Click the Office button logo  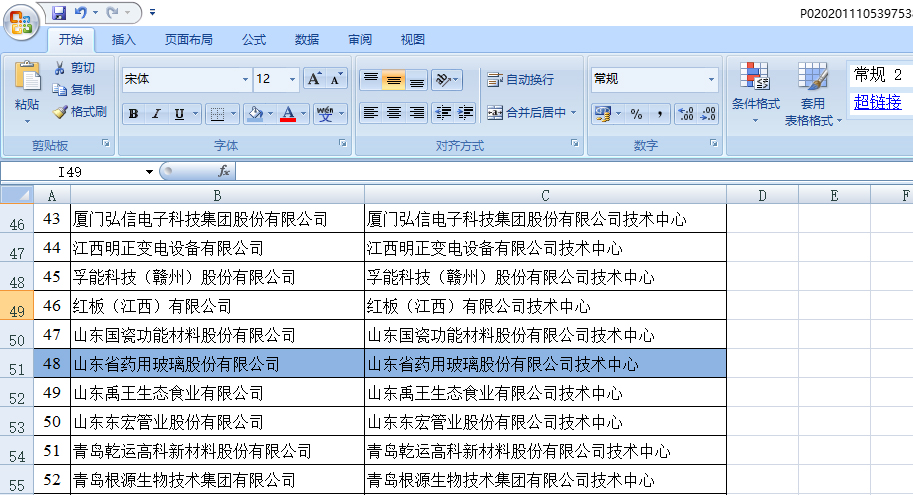pos(21,22)
